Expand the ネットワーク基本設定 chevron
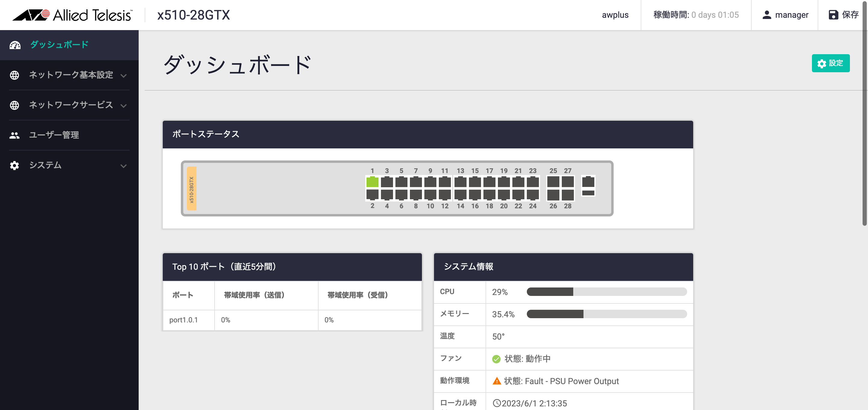 click(124, 75)
